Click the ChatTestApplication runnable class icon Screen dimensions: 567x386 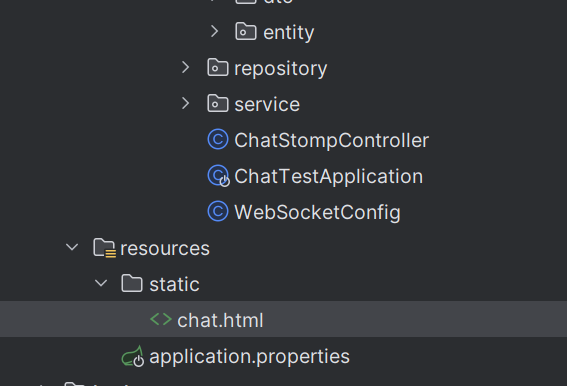[219, 176]
